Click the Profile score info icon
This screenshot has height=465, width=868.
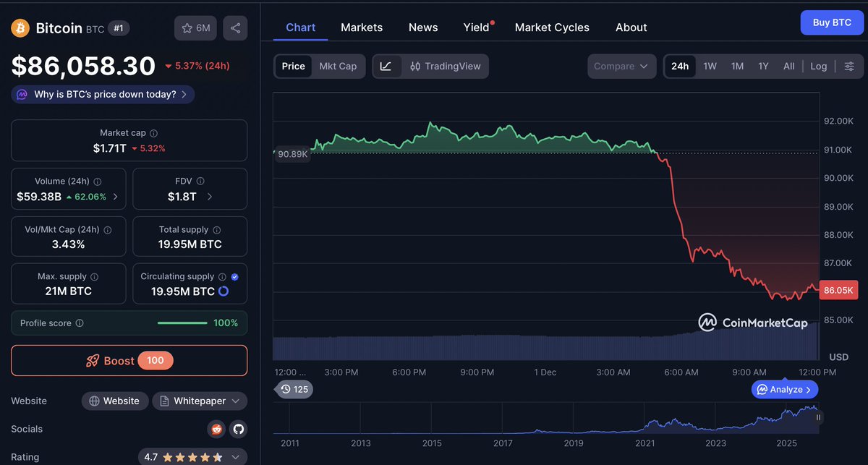tap(80, 323)
